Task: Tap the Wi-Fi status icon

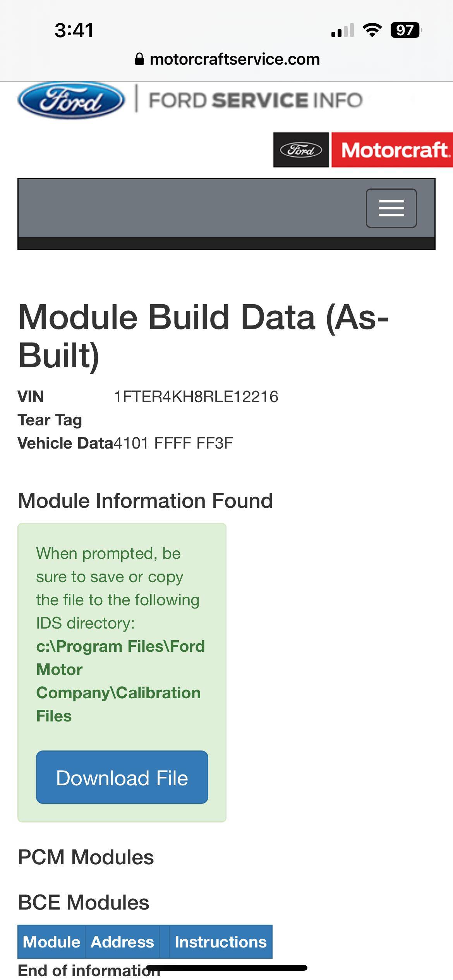Action: click(x=372, y=30)
